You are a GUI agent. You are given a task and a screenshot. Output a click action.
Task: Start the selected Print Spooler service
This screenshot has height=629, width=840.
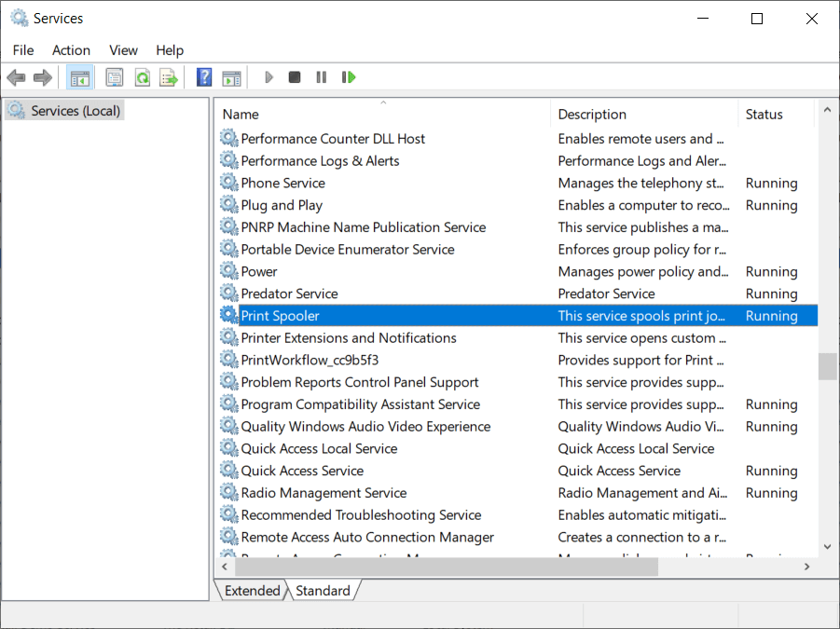pyautogui.click(x=269, y=76)
